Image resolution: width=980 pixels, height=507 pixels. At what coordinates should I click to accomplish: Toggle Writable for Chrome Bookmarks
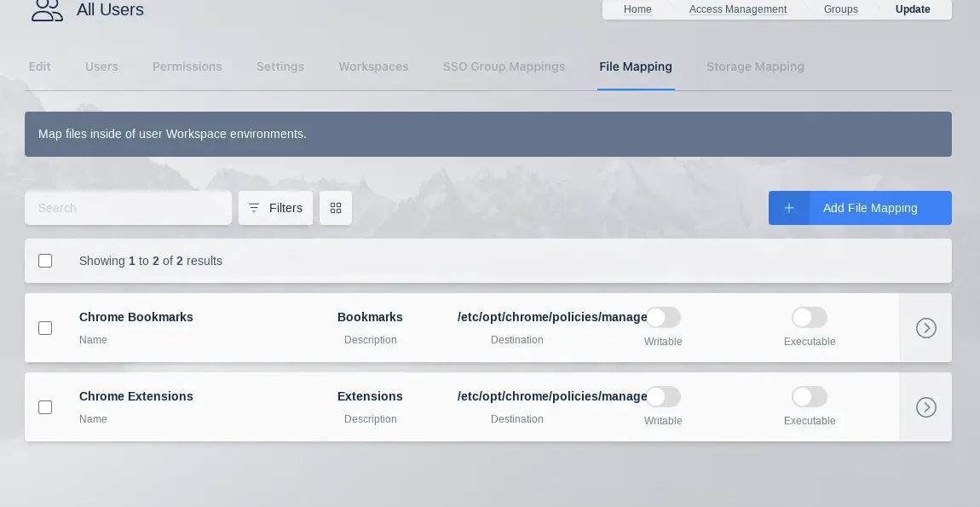click(x=663, y=317)
